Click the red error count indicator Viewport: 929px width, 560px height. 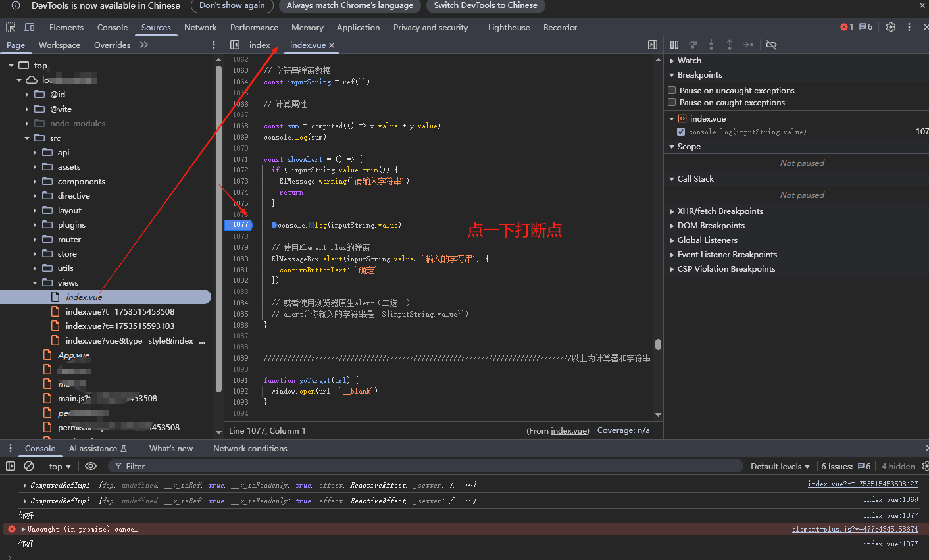[847, 27]
